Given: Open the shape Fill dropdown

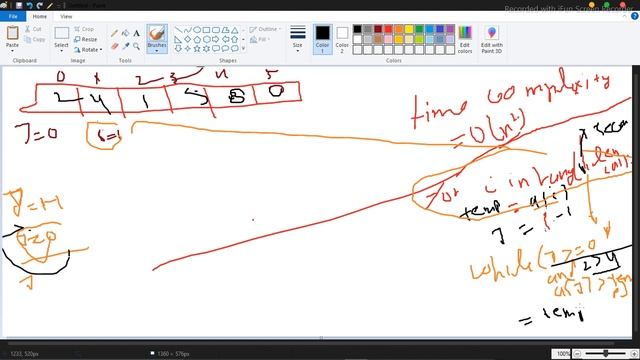Looking at the screenshot, I should (x=260, y=39).
